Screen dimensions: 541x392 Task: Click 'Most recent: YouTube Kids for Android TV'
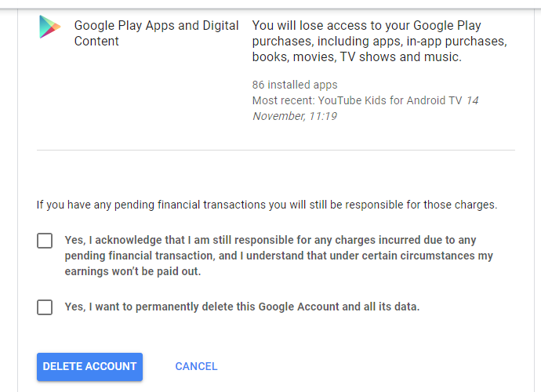(357, 100)
